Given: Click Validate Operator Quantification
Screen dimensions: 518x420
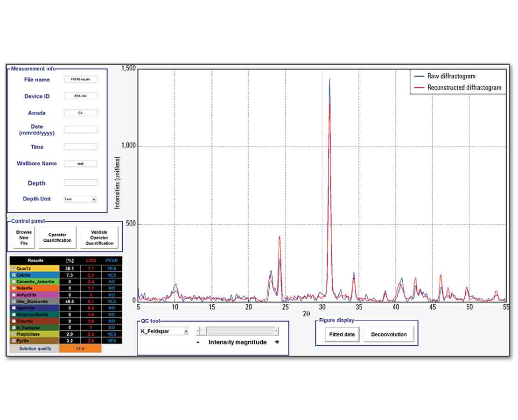Looking at the screenshot, I should click(99, 237).
